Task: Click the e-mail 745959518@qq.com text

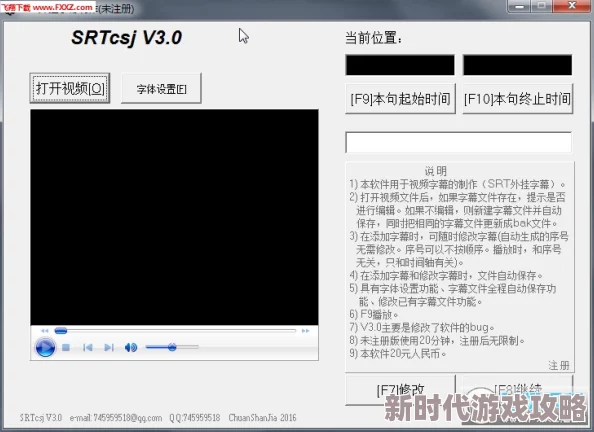Action: [116, 418]
